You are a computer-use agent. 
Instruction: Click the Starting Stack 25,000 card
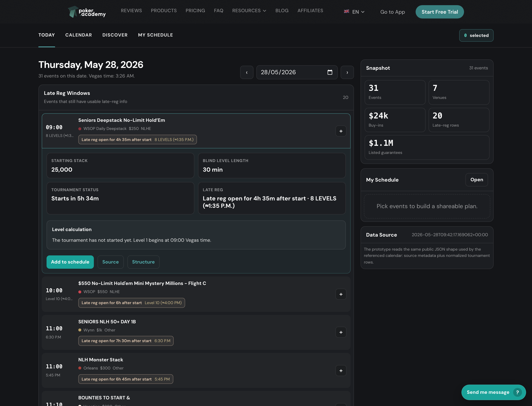[x=120, y=166]
